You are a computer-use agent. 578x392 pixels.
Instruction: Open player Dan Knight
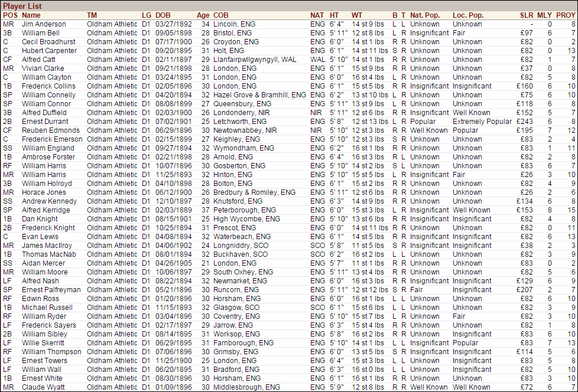(40, 218)
